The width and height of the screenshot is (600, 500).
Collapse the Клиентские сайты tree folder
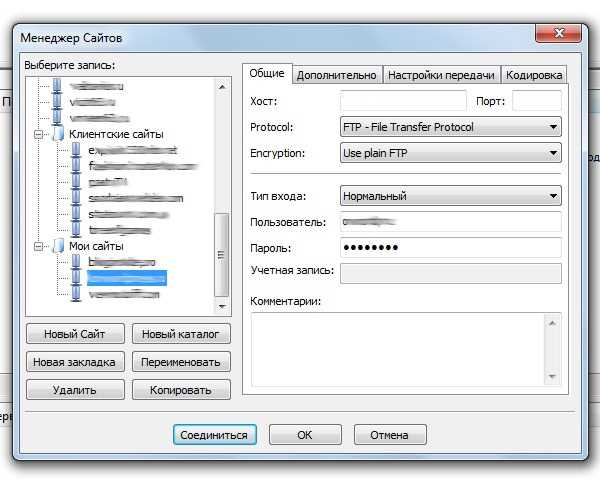[38, 134]
